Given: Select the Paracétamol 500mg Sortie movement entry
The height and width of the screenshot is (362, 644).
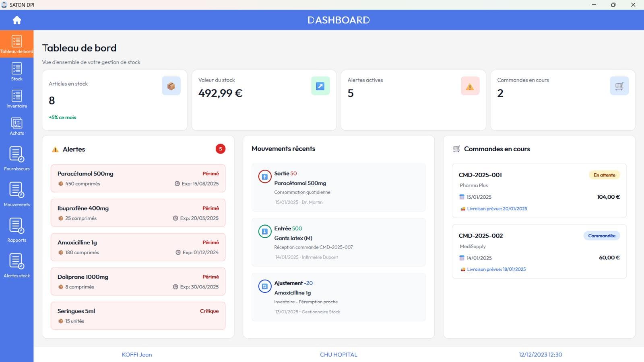Looking at the screenshot, I should coord(339,187).
